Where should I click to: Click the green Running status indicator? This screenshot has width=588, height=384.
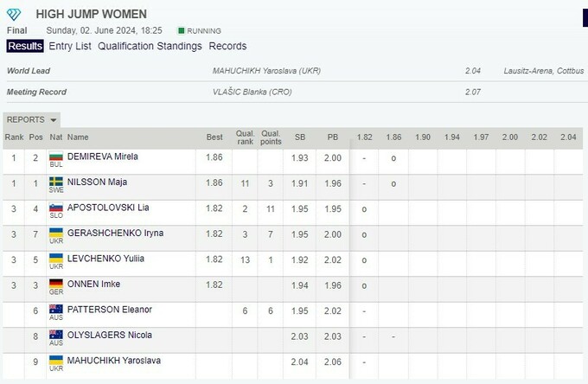click(180, 30)
